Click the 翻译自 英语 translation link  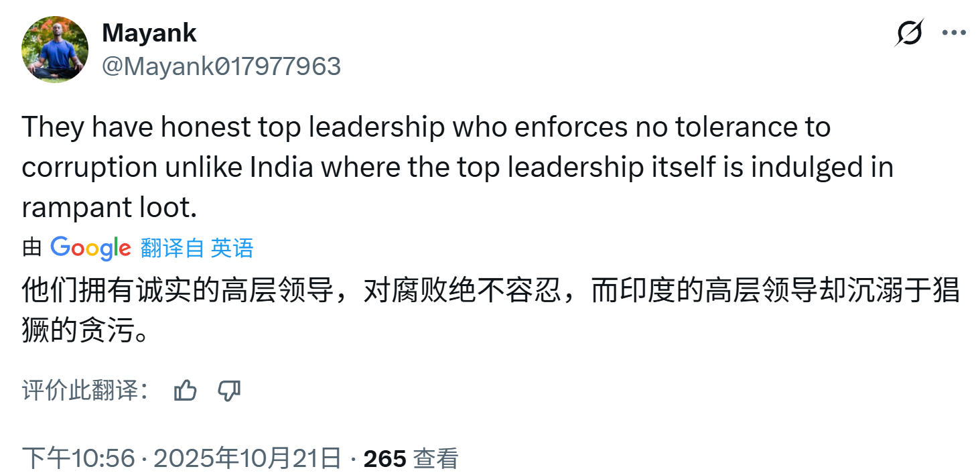point(197,248)
